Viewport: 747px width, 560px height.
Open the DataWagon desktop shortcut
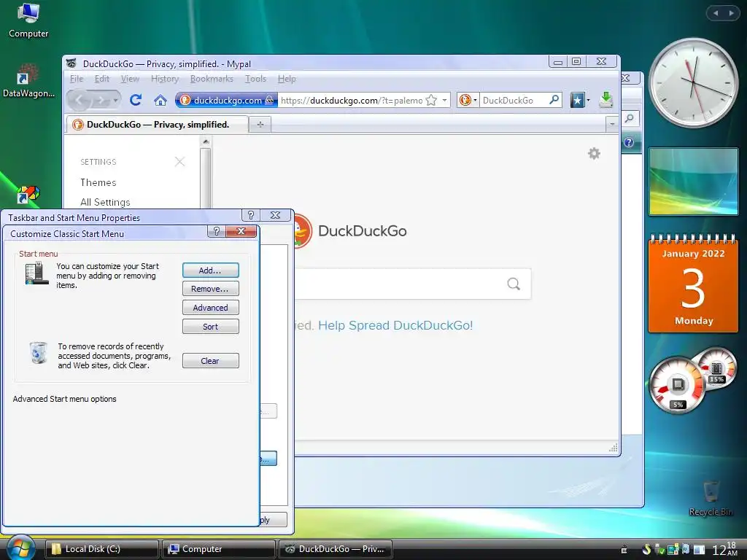28,81
